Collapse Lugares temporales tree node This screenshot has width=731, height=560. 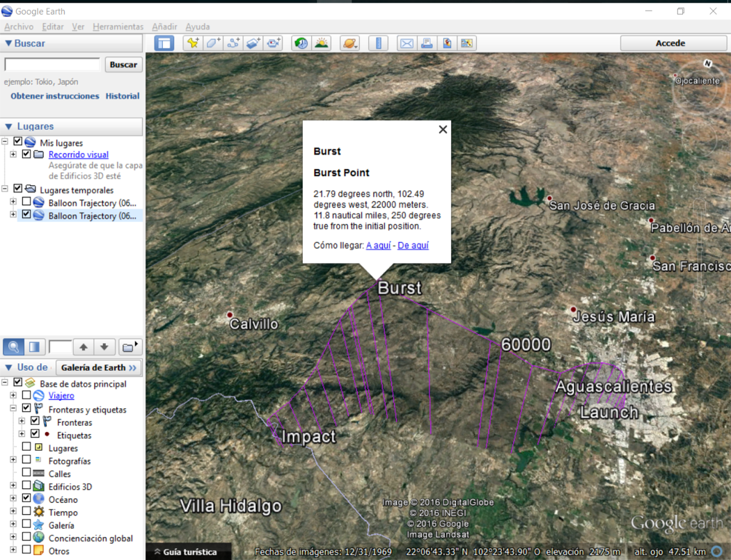coord(5,189)
